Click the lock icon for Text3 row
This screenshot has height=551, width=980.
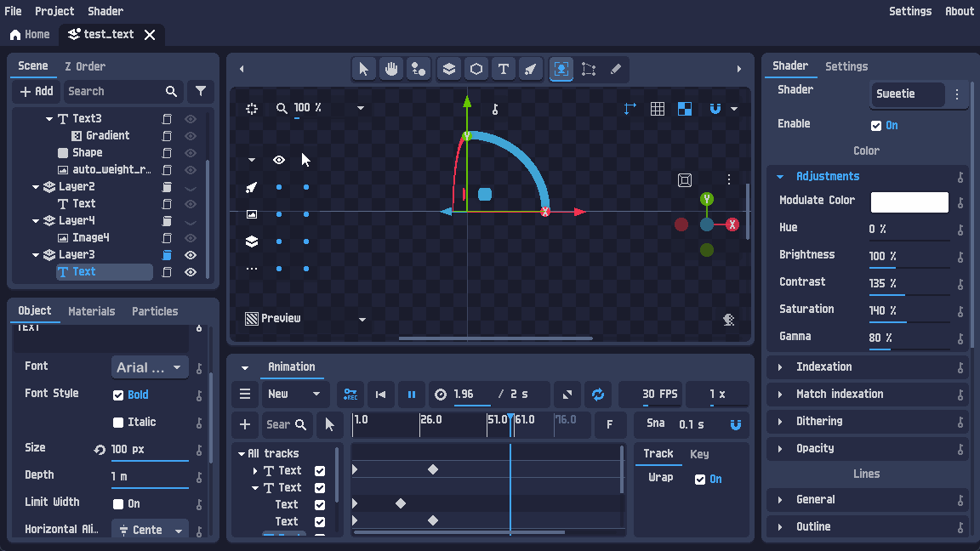click(167, 119)
